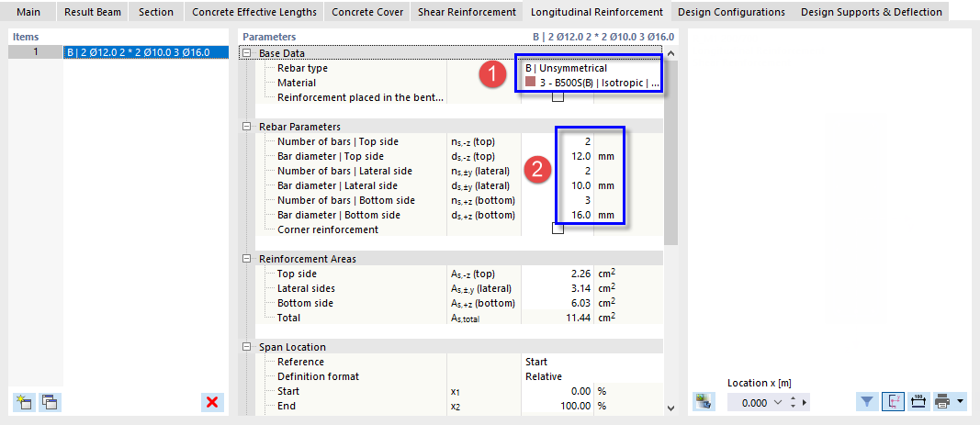Toggle the section axes view icon

pyautogui.click(x=893, y=401)
